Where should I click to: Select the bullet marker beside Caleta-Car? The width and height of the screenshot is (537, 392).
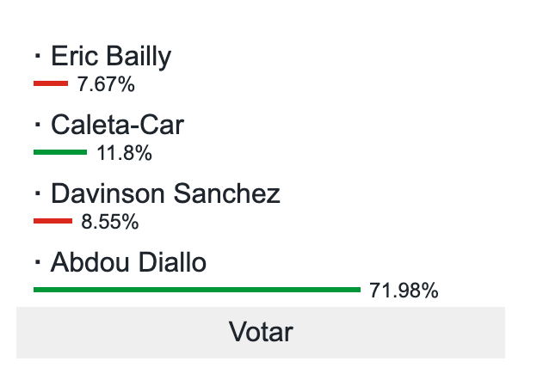pos(38,125)
